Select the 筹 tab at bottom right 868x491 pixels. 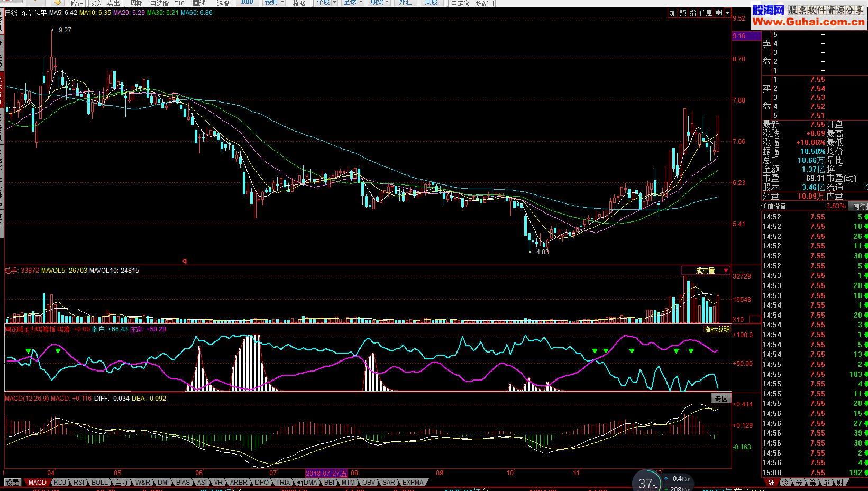[x=813, y=483]
